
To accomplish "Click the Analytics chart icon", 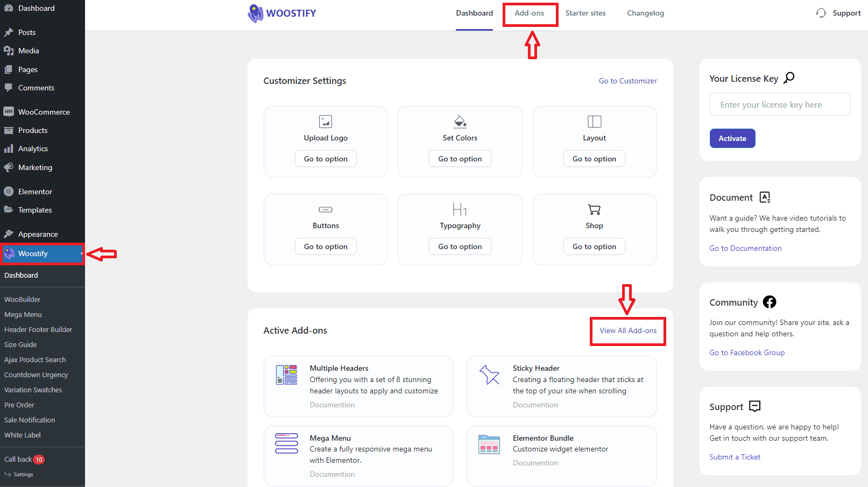I will (9, 149).
